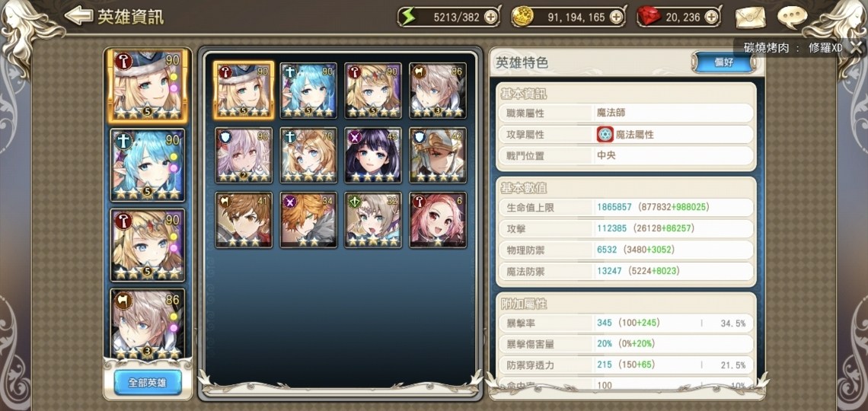This screenshot has width=868, height=411.
Task: Tap the plus beside the 20,236 rubies
Action: [711, 18]
